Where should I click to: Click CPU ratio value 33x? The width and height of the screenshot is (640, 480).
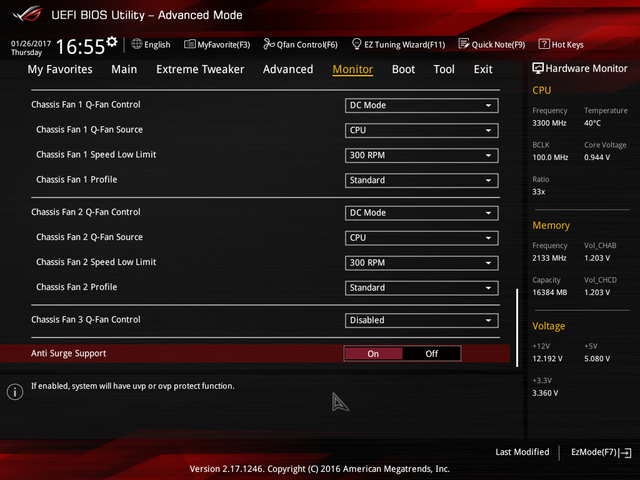click(538, 192)
